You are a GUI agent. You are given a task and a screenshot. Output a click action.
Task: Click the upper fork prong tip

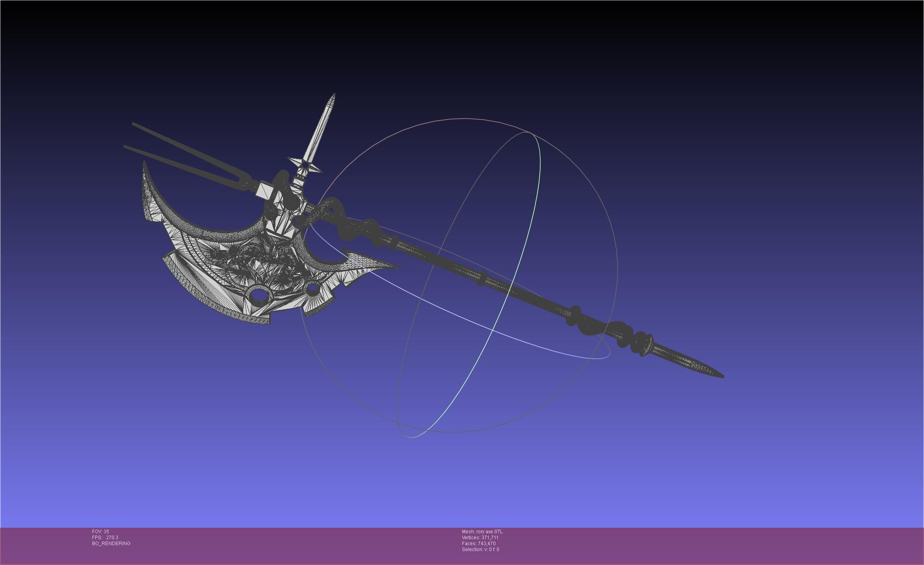click(x=135, y=124)
